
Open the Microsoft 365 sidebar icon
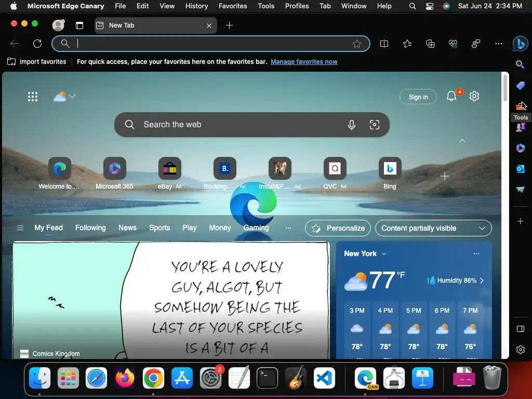[x=521, y=148]
